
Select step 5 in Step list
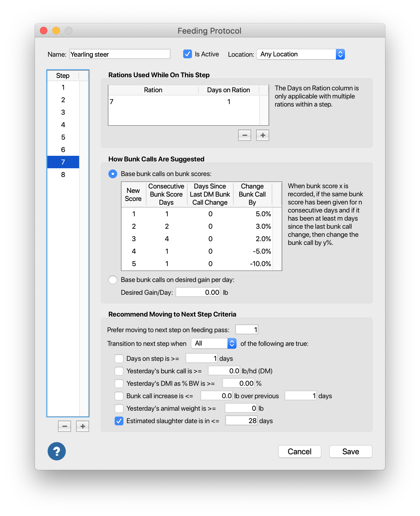pyautogui.click(x=63, y=137)
